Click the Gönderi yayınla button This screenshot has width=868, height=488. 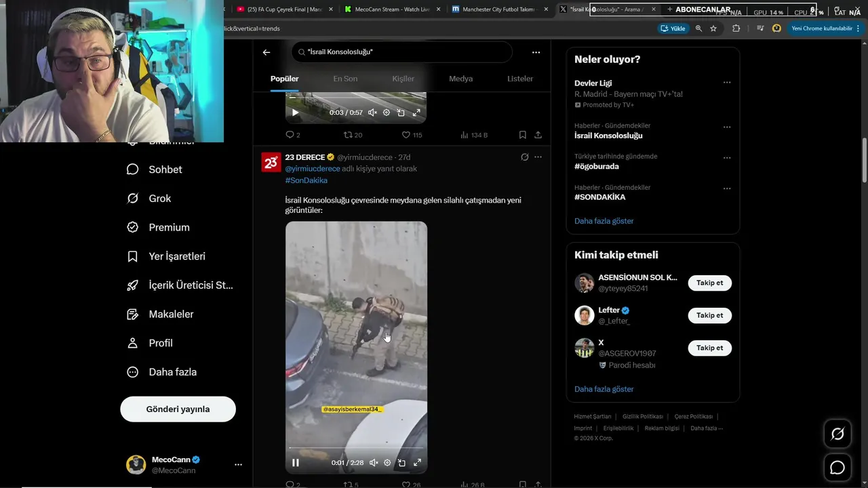pos(178,409)
